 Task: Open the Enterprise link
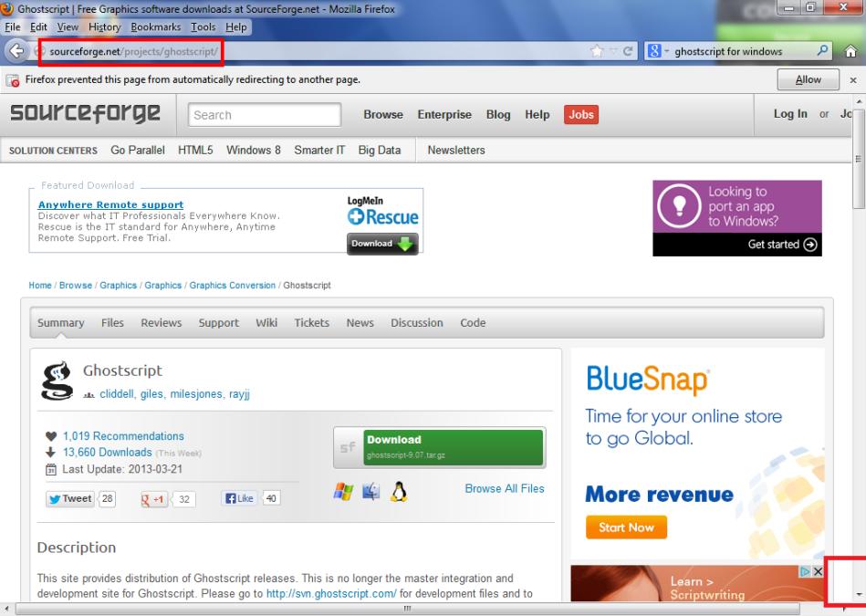coord(444,114)
